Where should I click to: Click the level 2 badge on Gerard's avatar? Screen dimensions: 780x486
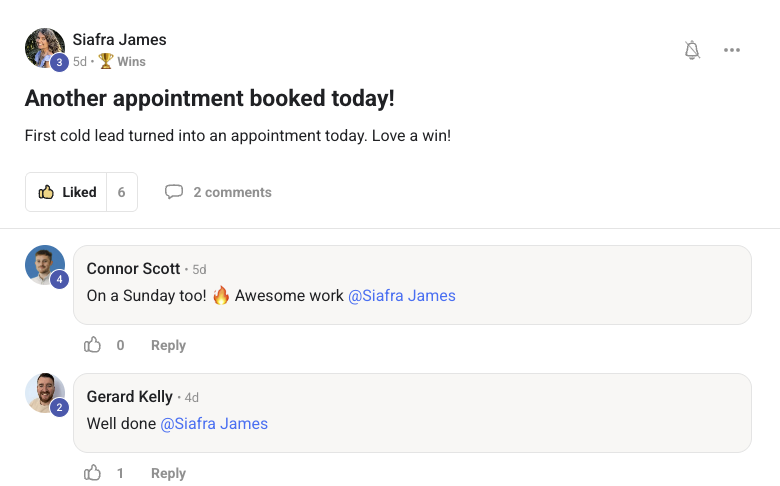pyautogui.click(x=59, y=407)
